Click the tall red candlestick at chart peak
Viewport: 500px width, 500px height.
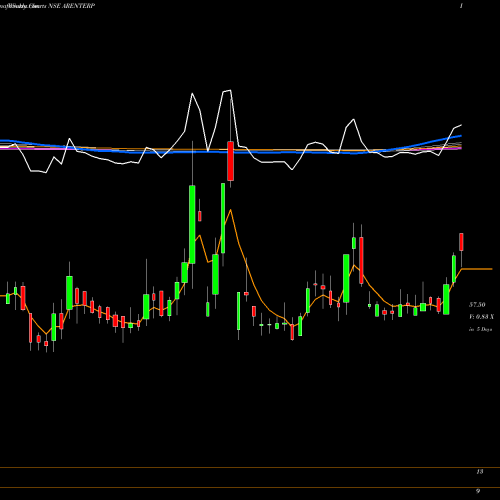(230, 161)
